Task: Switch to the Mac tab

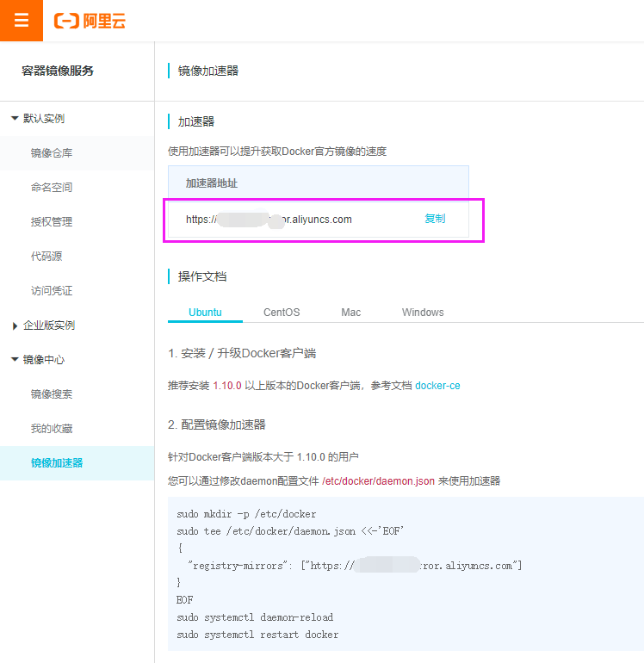Action: (x=351, y=313)
